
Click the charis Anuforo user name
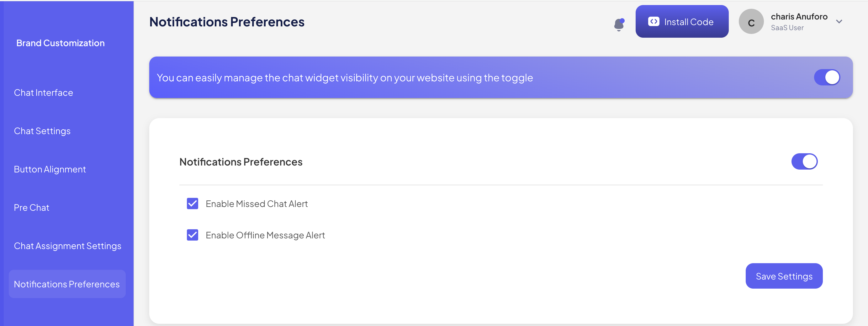pyautogui.click(x=799, y=17)
